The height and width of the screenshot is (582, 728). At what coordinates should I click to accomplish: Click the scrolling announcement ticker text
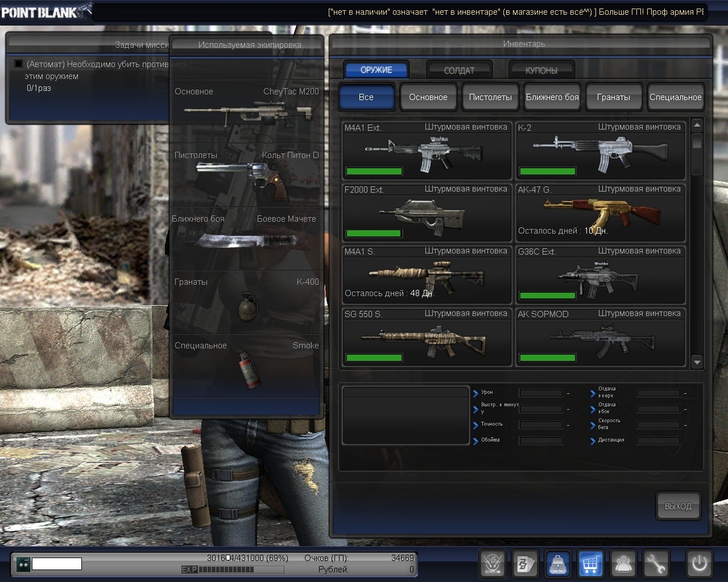pyautogui.click(x=516, y=12)
